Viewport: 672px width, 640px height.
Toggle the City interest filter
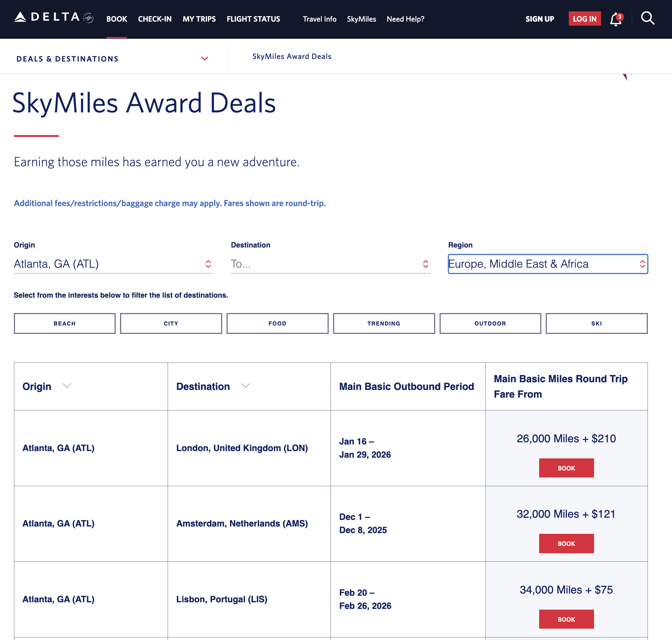(171, 323)
